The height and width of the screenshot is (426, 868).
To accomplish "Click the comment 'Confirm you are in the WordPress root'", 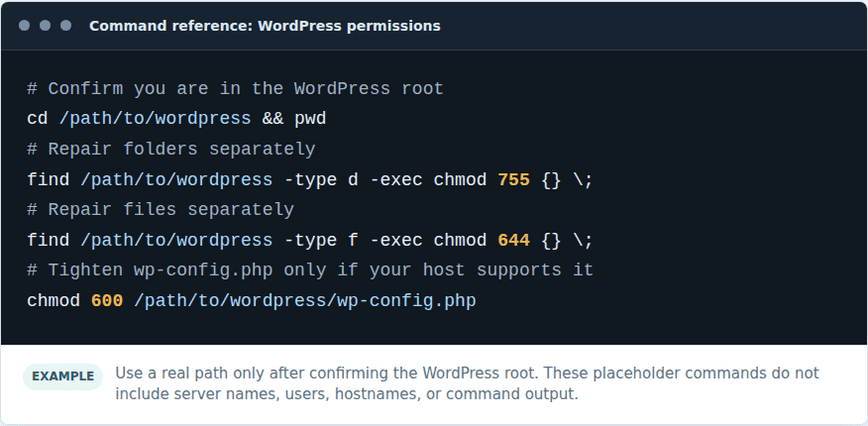I will click(x=235, y=88).
